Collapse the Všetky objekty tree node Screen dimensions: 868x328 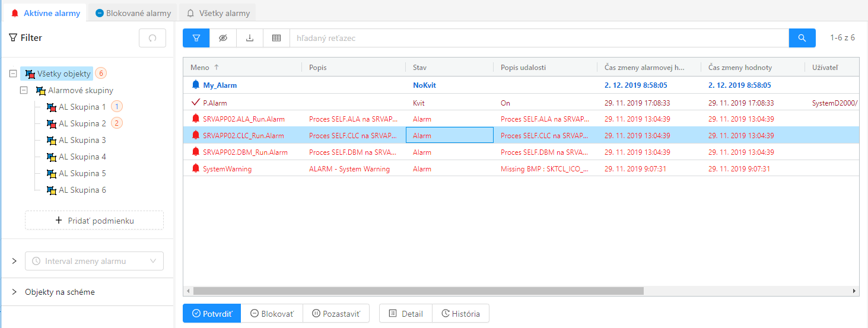coord(13,74)
